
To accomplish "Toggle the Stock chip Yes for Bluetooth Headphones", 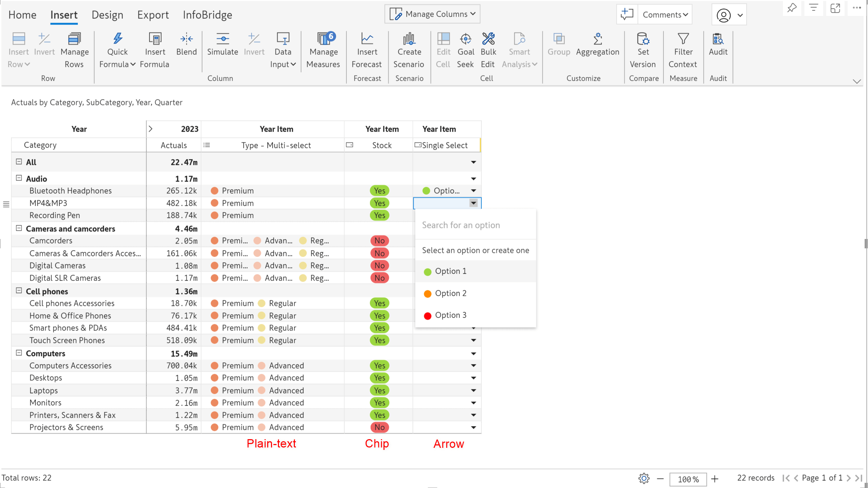I will tap(380, 190).
